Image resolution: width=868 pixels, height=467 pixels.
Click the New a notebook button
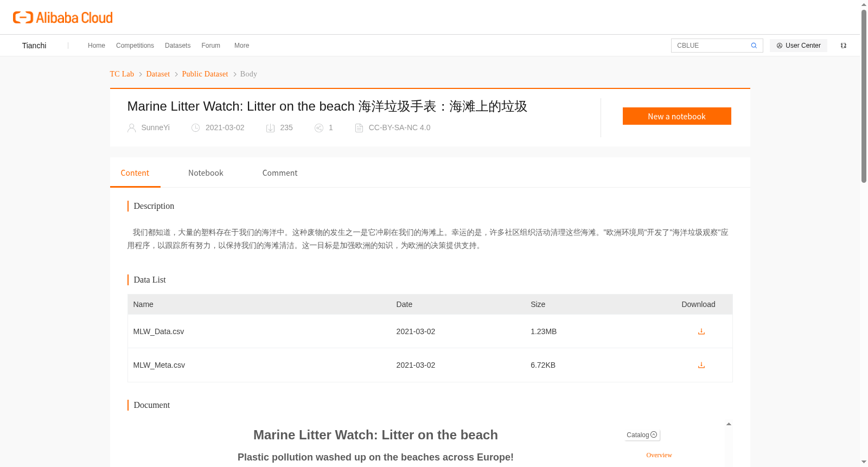(676, 116)
